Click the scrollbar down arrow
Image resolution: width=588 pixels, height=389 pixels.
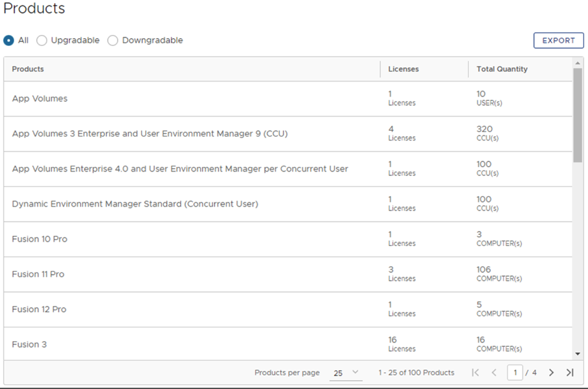578,354
